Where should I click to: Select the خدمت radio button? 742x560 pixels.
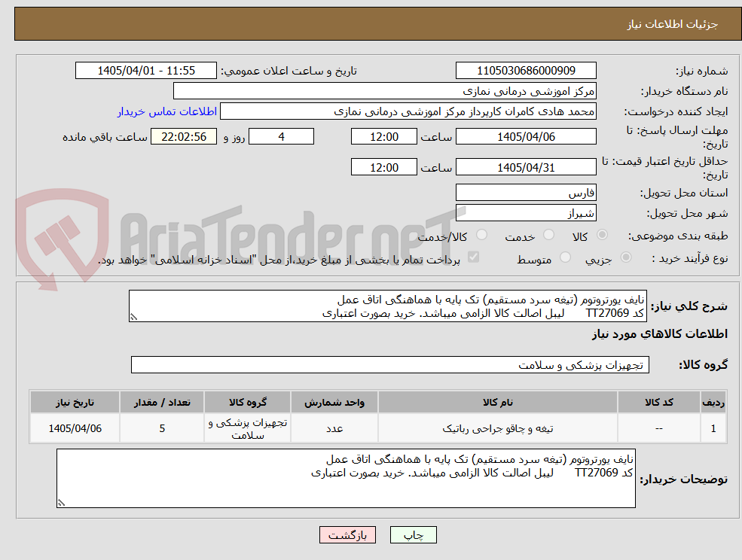tap(549, 235)
